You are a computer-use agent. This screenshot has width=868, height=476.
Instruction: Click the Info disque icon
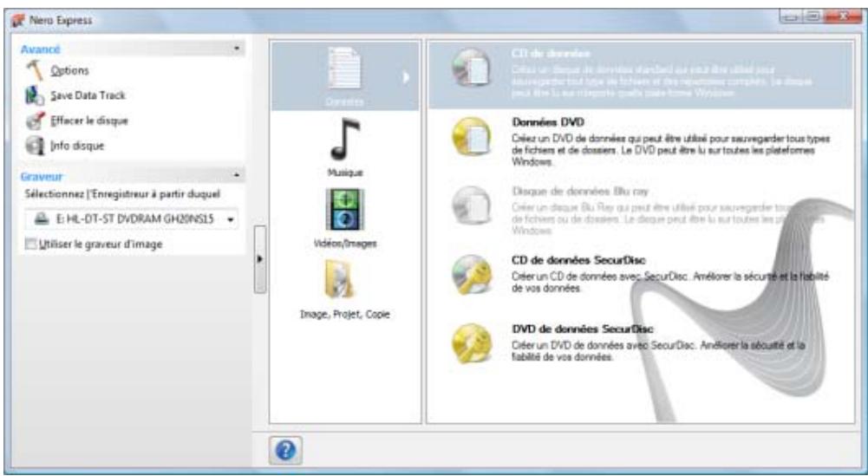coord(35,146)
